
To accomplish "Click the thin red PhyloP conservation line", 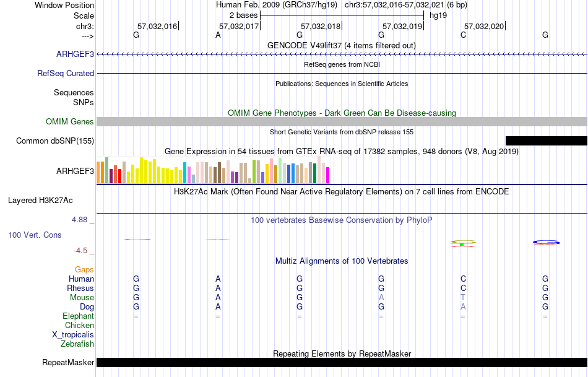I will click(218, 239).
